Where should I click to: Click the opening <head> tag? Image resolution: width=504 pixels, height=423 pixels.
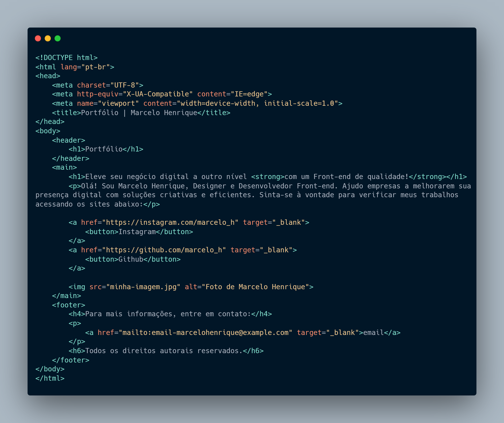point(48,76)
